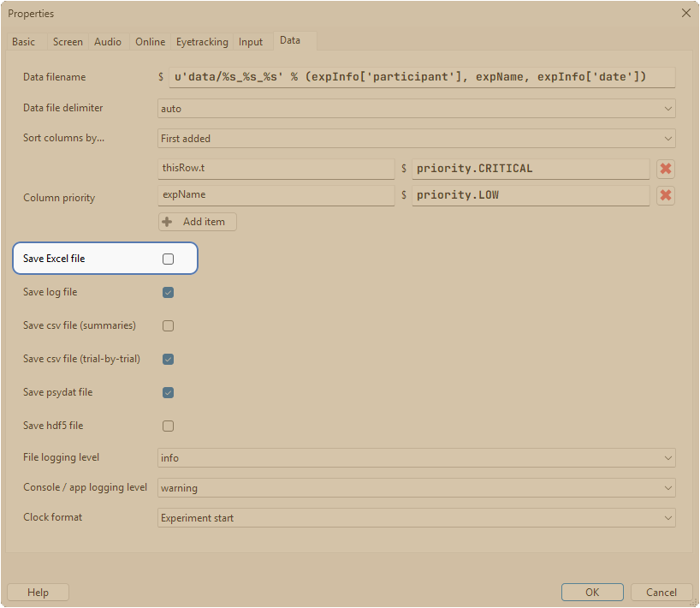This screenshot has height=608, width=700.
Task: Expand Console / app logging level dropdown
Action: (x=416, y=488)
